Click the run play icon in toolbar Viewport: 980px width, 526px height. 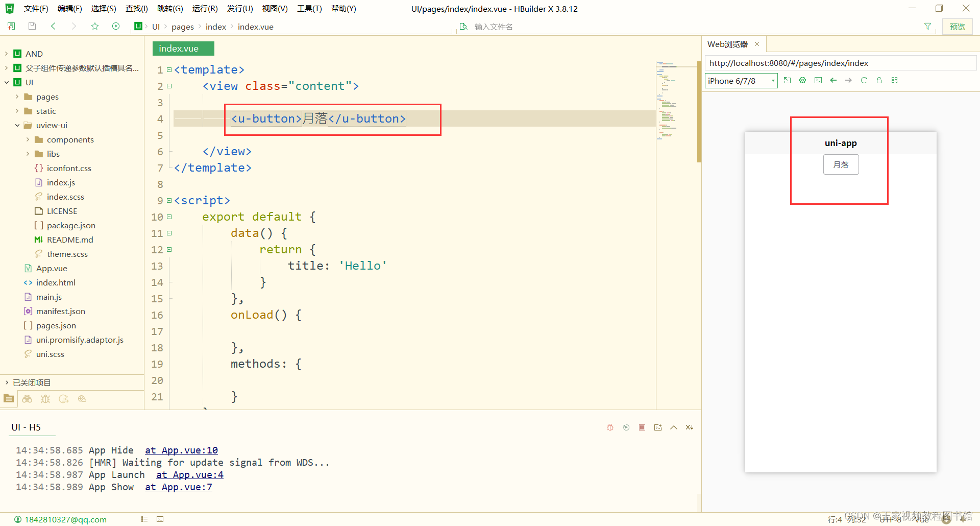pyautogui.click(x=116, y=26)
